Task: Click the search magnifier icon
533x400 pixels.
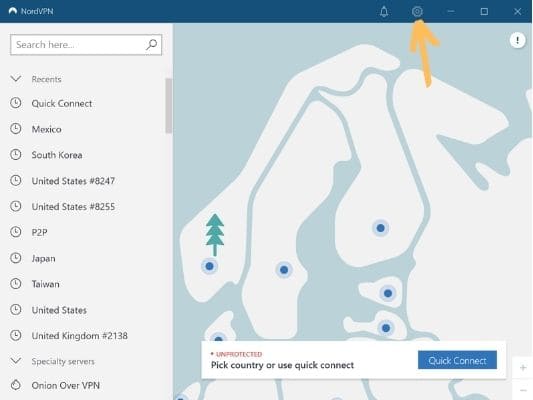Action: (x=151, y=45)
